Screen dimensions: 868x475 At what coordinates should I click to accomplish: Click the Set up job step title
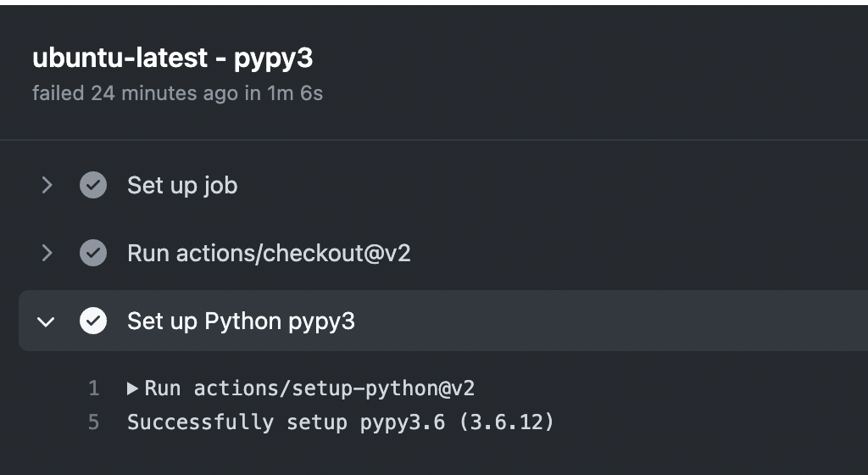pyautogui.click(x=182, y=186)
